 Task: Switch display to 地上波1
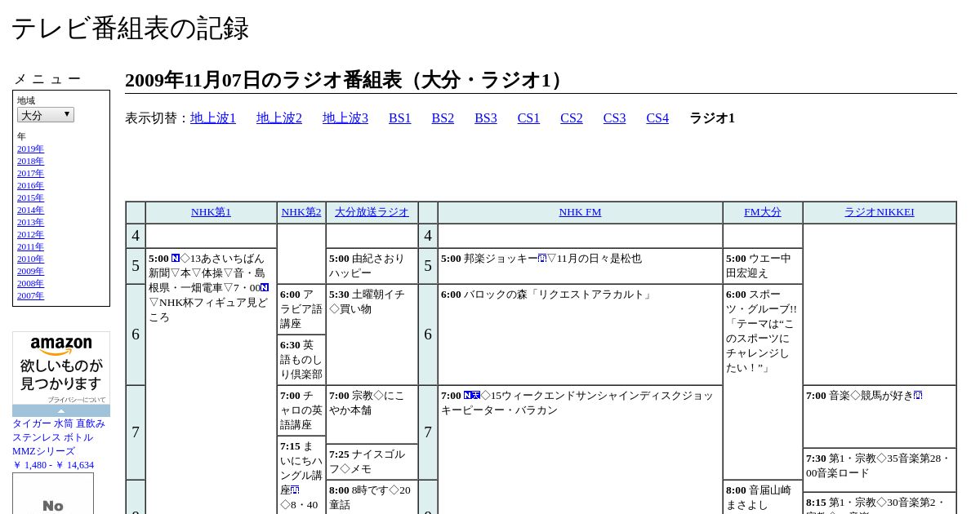click(213, 118)
